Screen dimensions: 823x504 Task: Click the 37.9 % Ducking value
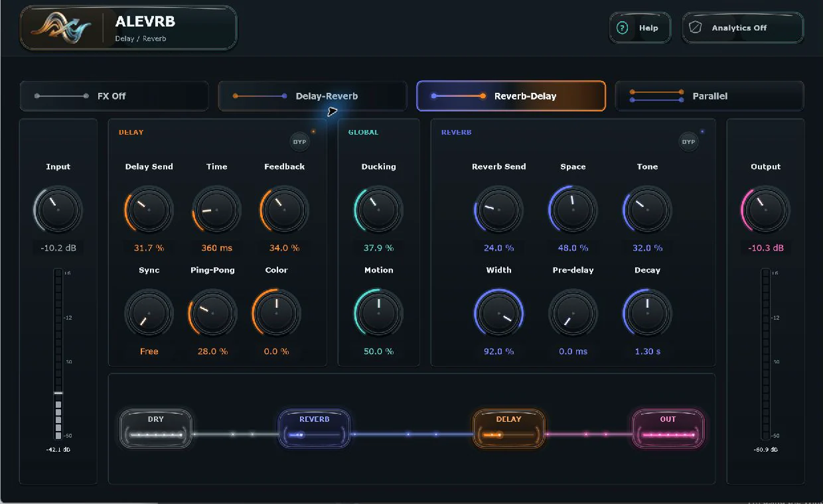(x=378, y=248)
